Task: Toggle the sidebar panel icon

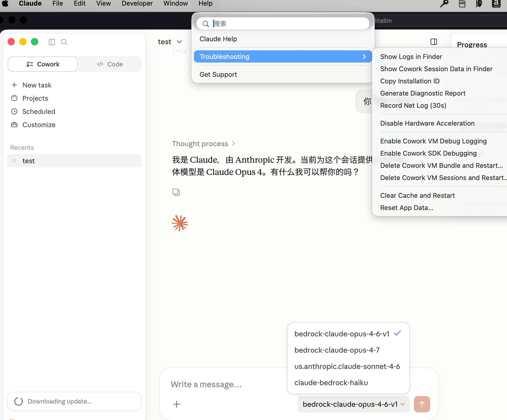Action: pos(52,42)
